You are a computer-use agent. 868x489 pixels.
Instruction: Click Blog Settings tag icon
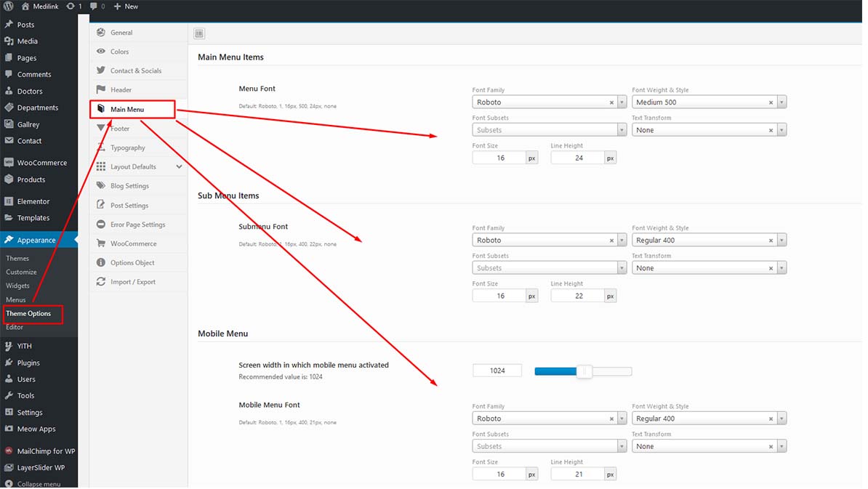pos(101,186)
